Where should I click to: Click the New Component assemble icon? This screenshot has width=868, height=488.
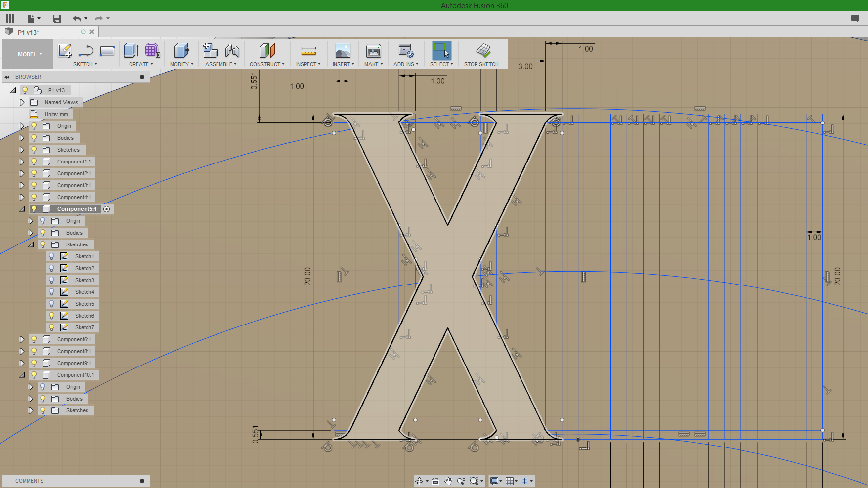(x=211, y=50)
